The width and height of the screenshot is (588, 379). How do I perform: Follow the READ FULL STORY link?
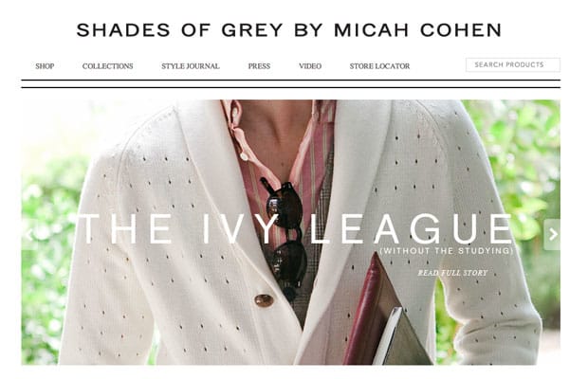452,273
